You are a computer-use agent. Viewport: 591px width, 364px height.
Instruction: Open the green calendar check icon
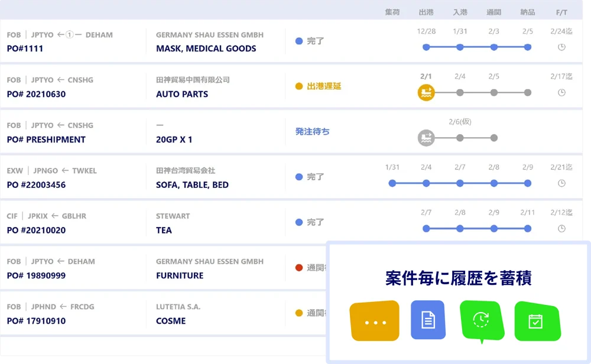[x=535, y=321]
